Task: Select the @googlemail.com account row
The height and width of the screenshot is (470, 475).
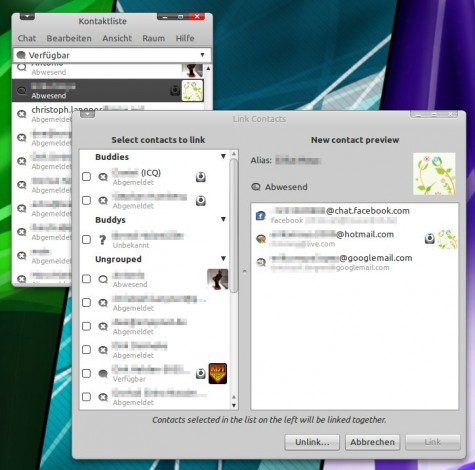Action: tap(355, 262)
